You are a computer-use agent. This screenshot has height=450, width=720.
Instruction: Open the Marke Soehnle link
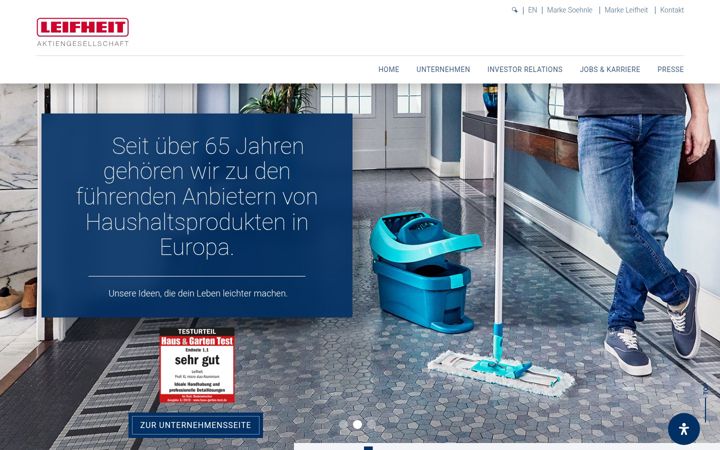(569, 10)
